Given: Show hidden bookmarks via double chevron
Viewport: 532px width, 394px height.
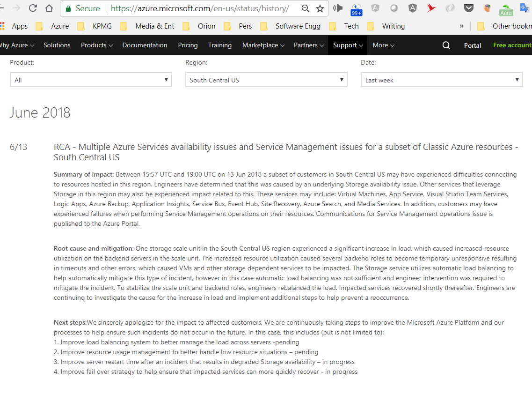Looking at the screenshot, I should coord(462,26).
